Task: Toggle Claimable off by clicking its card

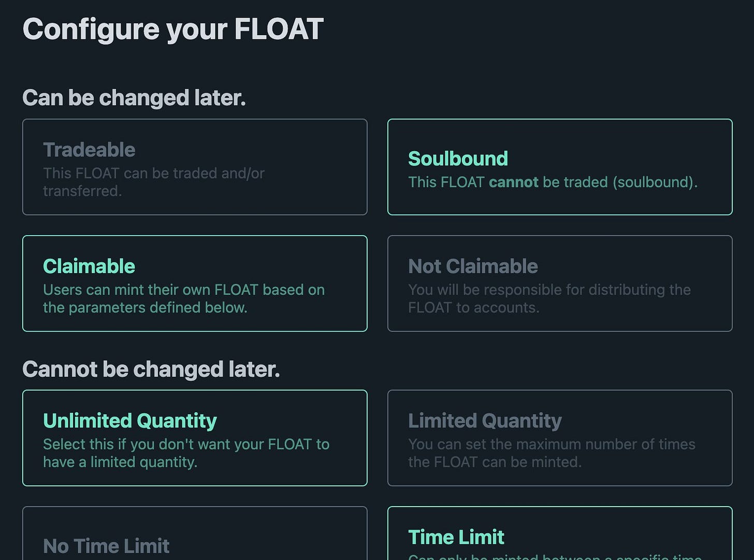Action: tap(194, 283)
